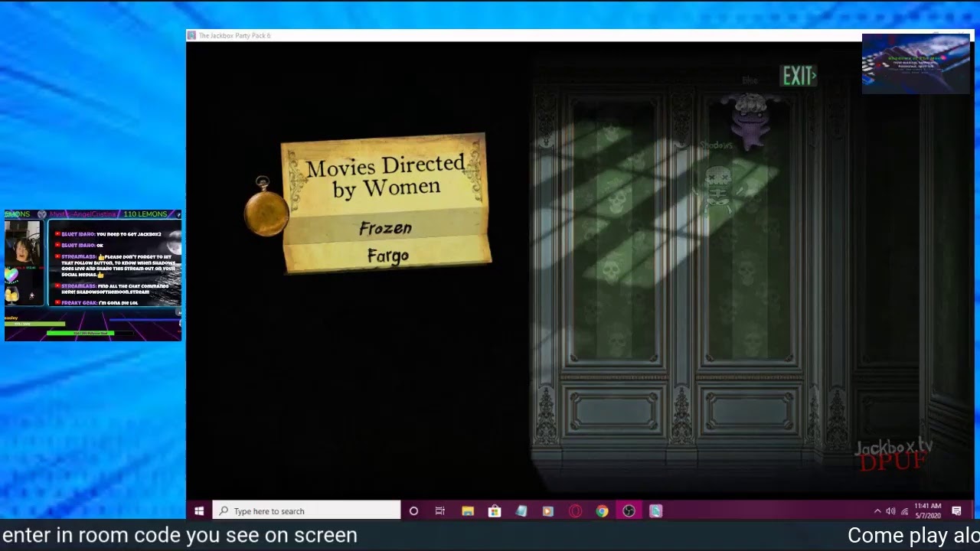Click the Jackbox window icon in title bar
The width and height of the screenshot is (980, 551).
click(192, 35)
